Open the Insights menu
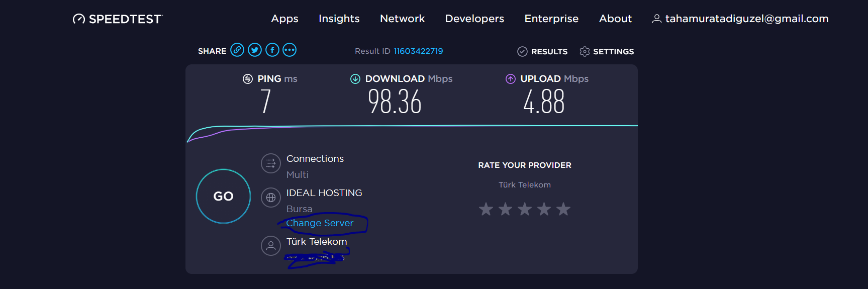Screen dimensions: 868x289 click(339, 19)
